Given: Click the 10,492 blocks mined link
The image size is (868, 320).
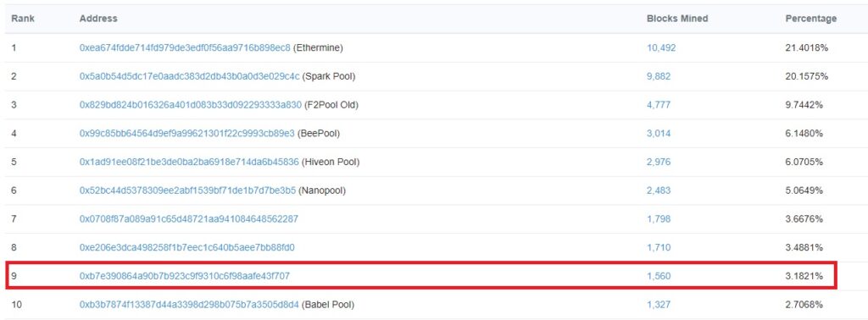Looking at the screenshot, I should tap(661, 48).
